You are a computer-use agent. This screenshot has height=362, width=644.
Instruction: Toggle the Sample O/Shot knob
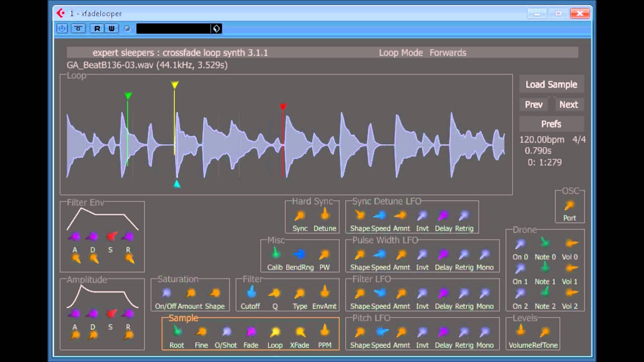[x=226, y=332]
